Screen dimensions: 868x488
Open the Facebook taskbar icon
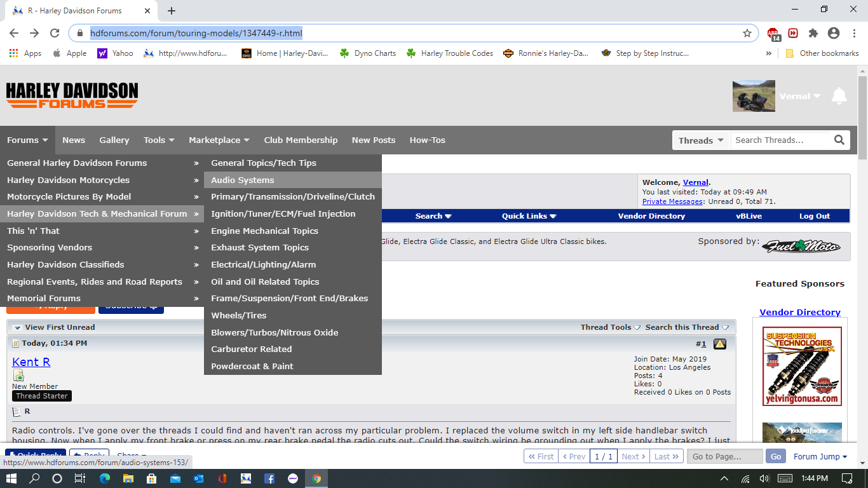point(269,478)
